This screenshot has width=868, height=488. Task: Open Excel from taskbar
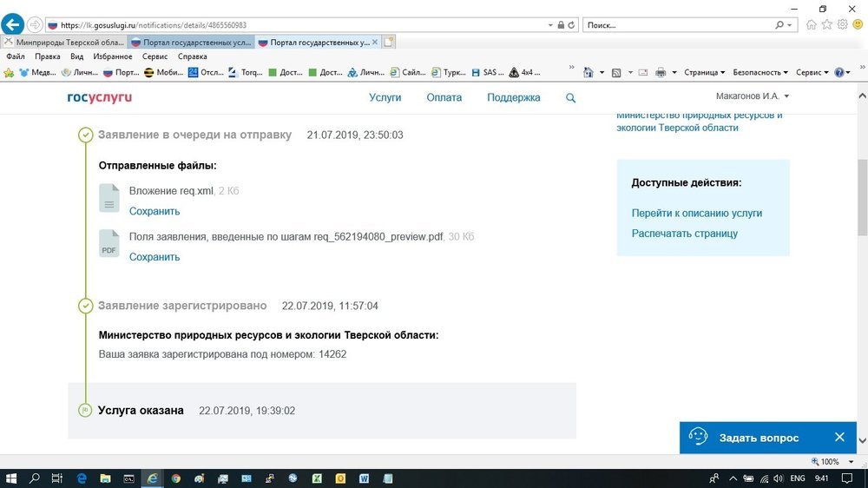[x=317, y=478]
